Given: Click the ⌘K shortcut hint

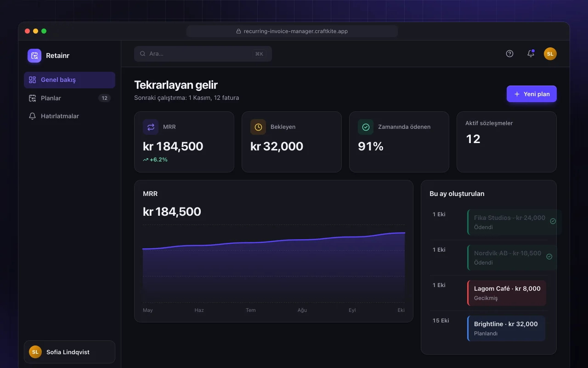Looking at the screenshot, I should coord(259,54).
